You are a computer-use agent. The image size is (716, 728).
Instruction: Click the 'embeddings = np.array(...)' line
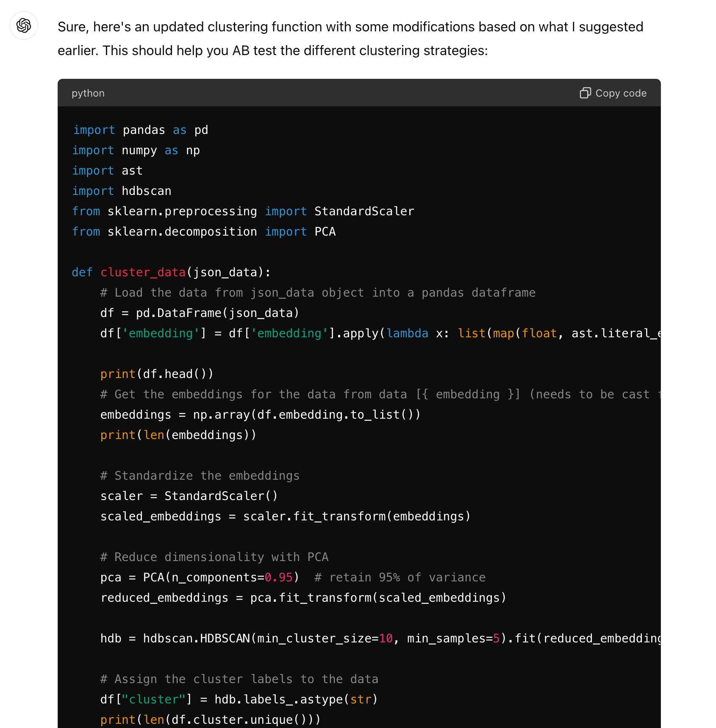tap(261, 415)
